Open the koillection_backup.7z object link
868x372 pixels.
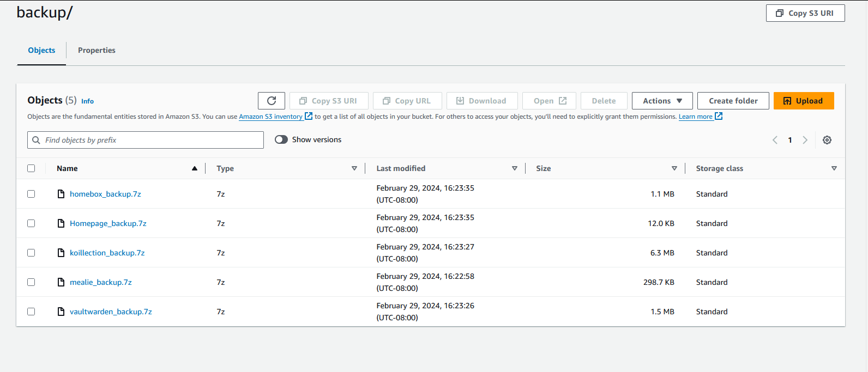pyautogui.click(x=107, y=253)
